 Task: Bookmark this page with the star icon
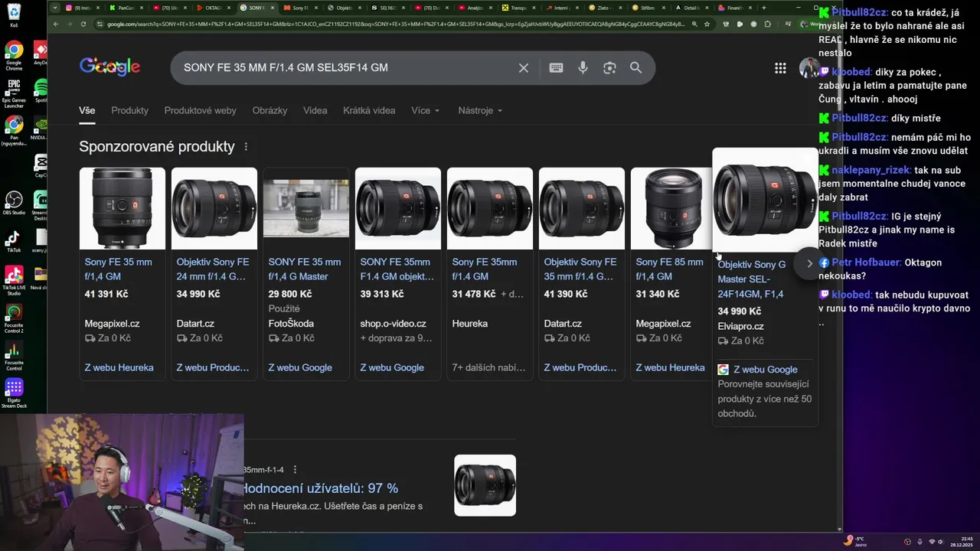[707, 24]
